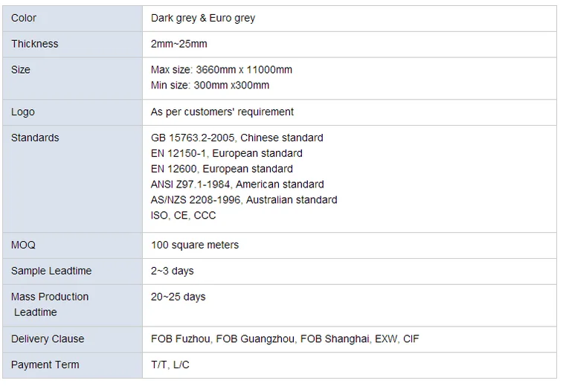This screenshot has width=566, height=392.
Task: Click the Logo row label
Action: pos(23,112)
